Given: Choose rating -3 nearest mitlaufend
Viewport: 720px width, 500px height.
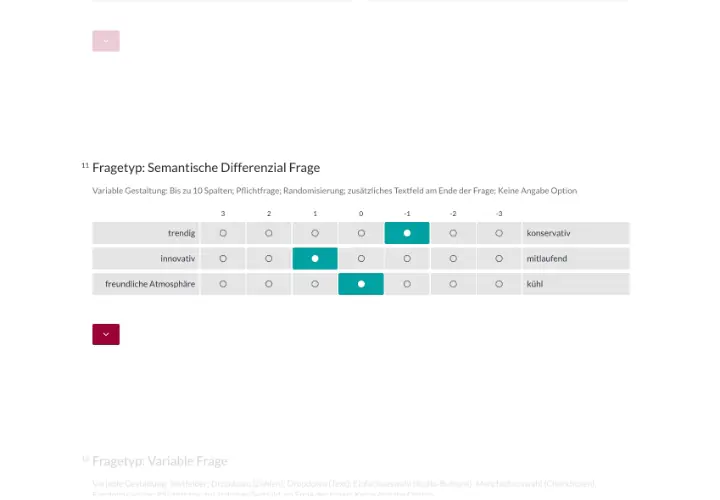Looking at the screenshot, I should click(499, 259).
